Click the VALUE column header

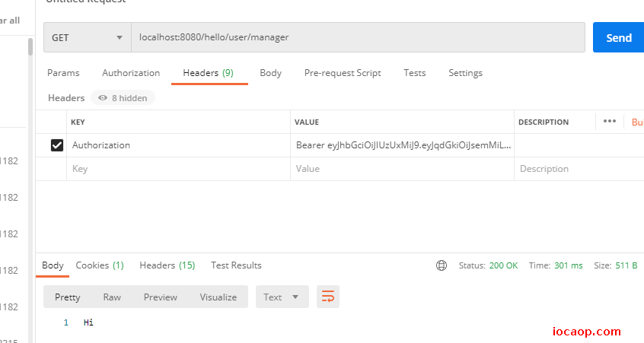click(x=306, y=122)
